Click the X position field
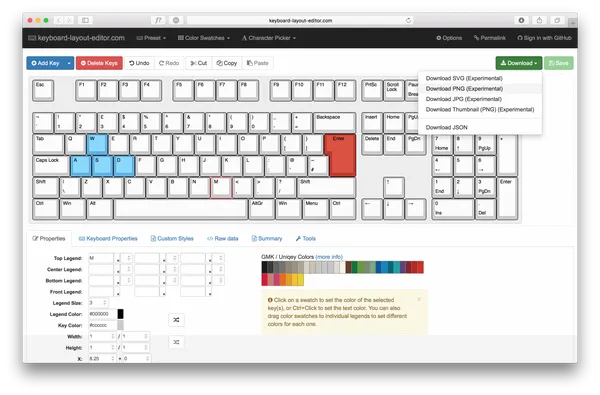 click(102, 359)
